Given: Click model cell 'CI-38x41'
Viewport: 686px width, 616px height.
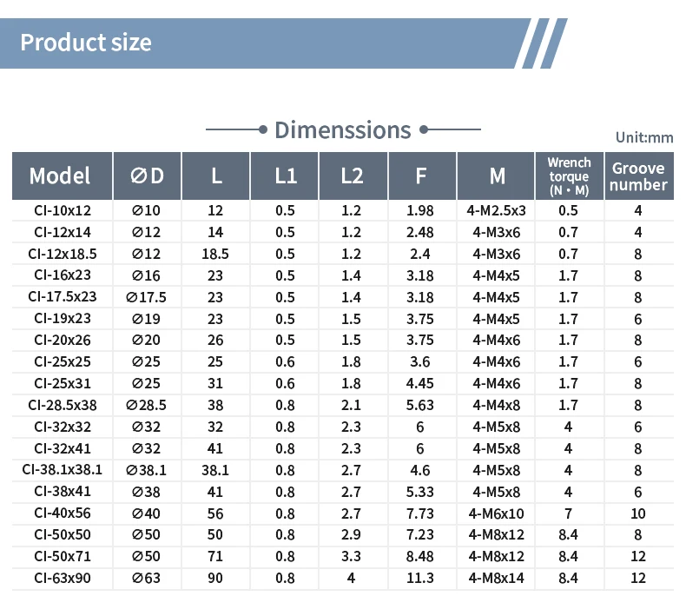Looking at the screenshot, I should (63, 491).
